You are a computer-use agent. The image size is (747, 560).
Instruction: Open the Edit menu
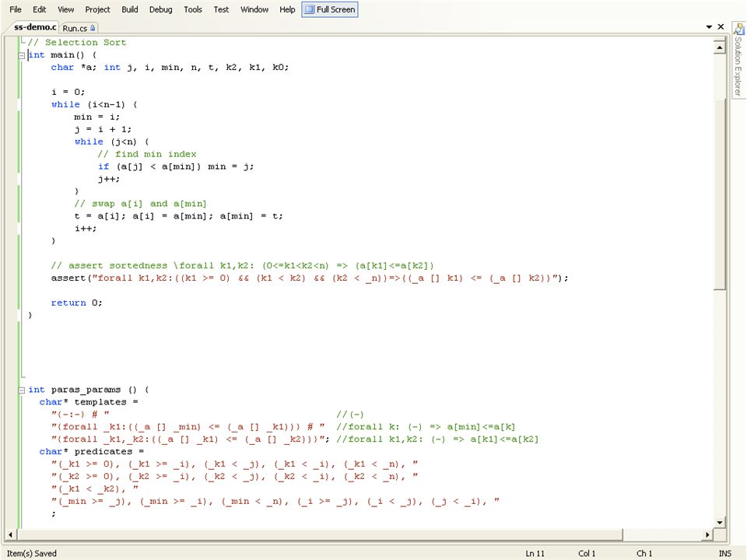pyautogui.click(x=40, y=9)
